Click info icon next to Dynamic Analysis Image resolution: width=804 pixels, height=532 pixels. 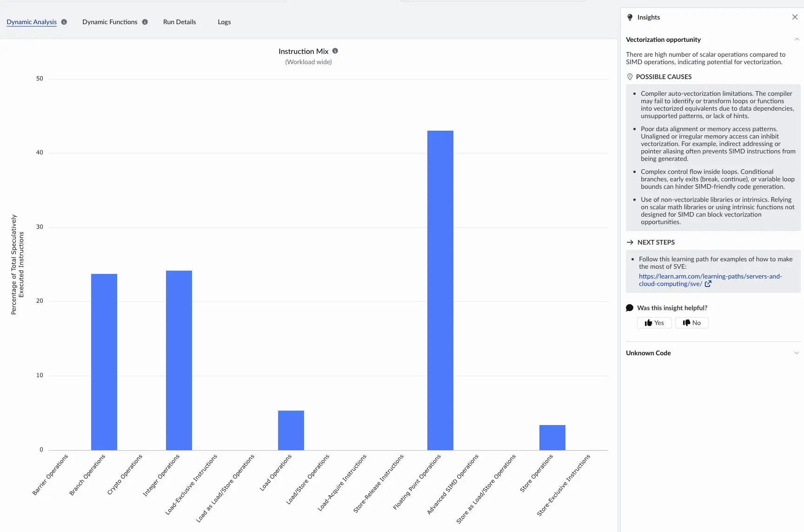pos(64,22)
